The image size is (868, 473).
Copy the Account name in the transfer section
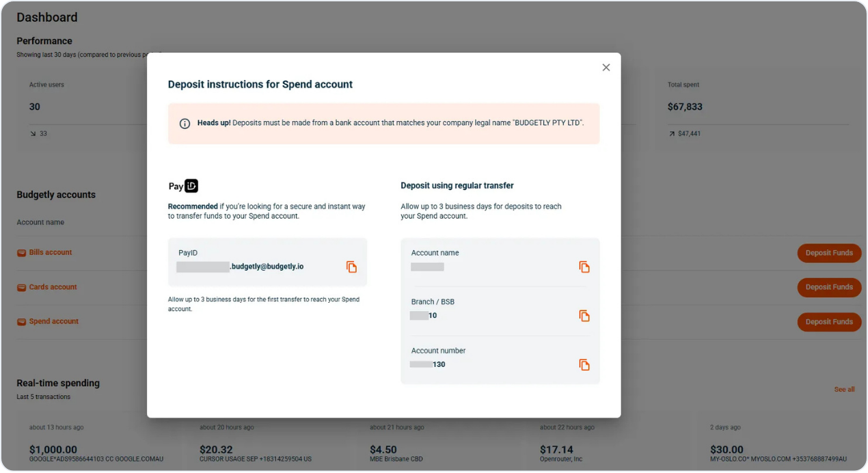tap(584, 267)
